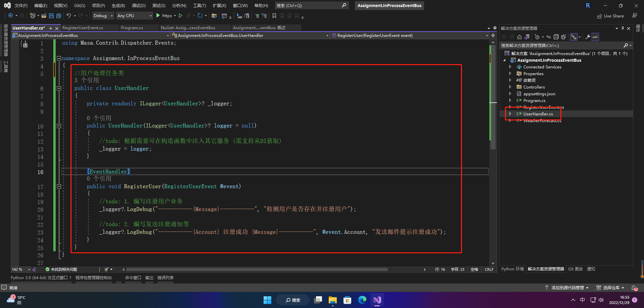Switch to the Python 环境 panel tab
This screenshot has height=308, width=644.
pyautogui.click(x=512, y=269)
